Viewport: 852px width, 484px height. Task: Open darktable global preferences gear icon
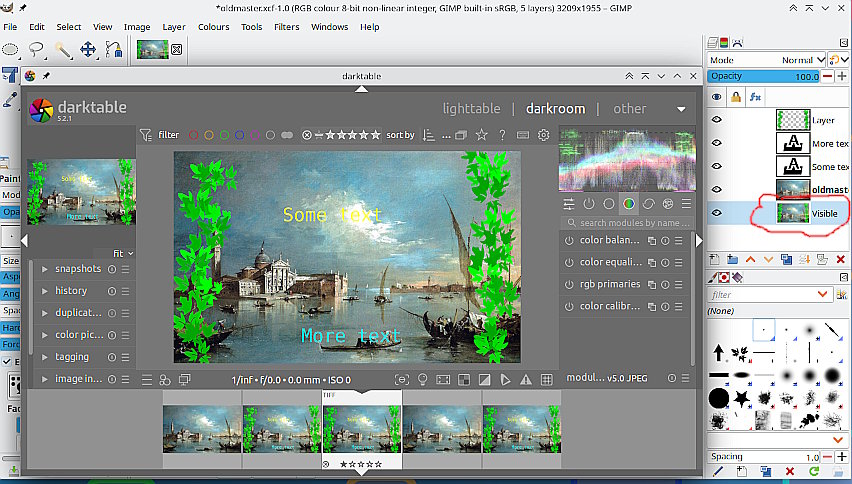click(x=544, y=135)
